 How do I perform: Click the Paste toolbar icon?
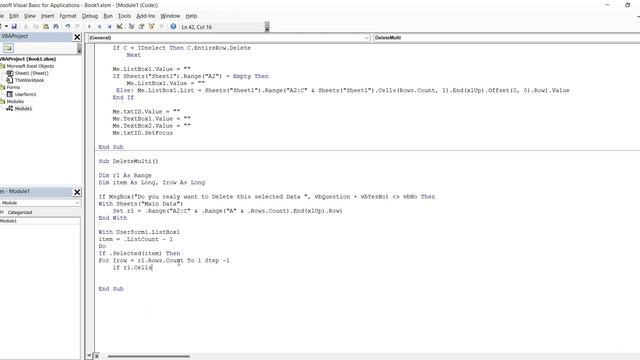tap(46, 27)
